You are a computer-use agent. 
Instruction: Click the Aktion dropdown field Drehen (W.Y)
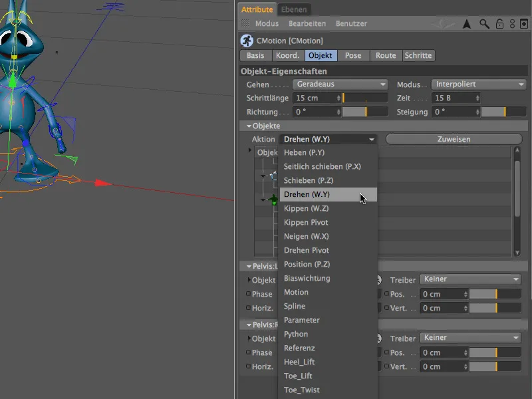[x=328, y=139]
